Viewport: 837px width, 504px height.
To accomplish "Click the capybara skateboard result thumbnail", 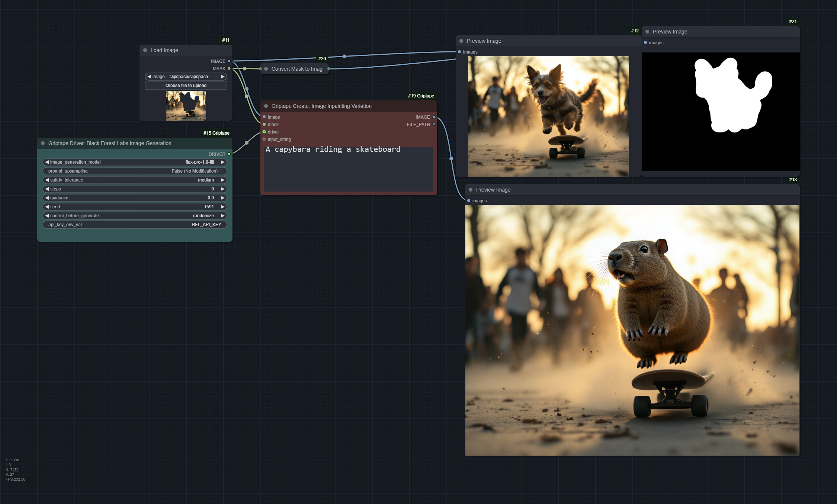I will point(632,331).
